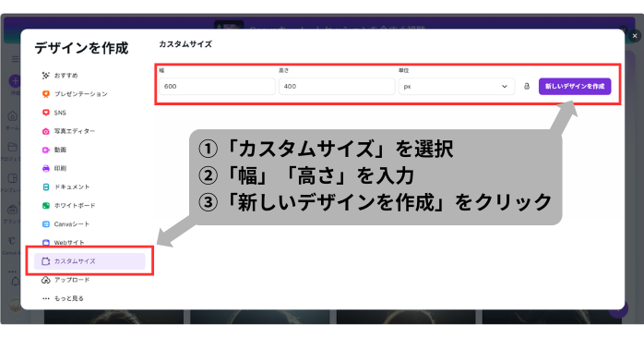Click the SNS heart icon
The height and width of the screenshot is (337, 644).
[45, 113]
